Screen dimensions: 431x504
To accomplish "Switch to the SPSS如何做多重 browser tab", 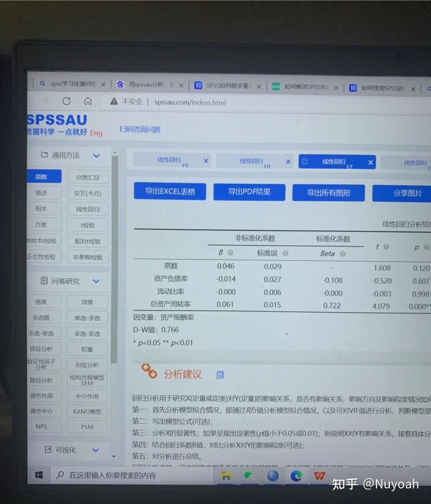I will tap(227, 85).
